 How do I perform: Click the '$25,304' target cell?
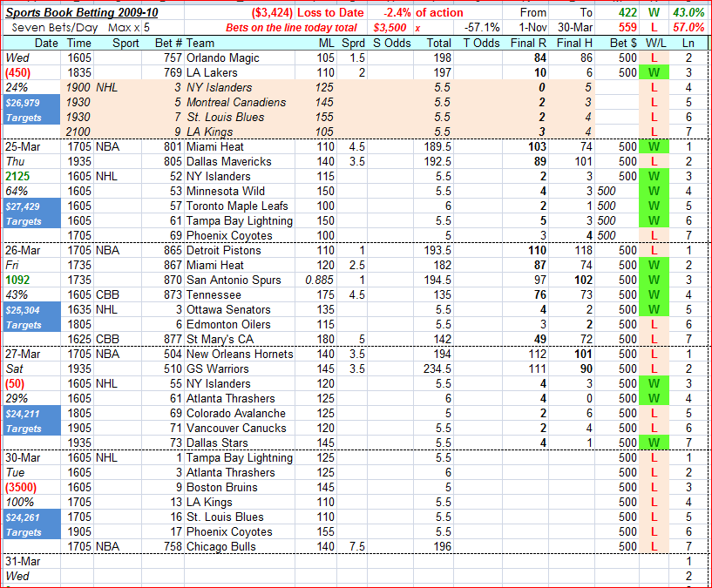point(31,310)
